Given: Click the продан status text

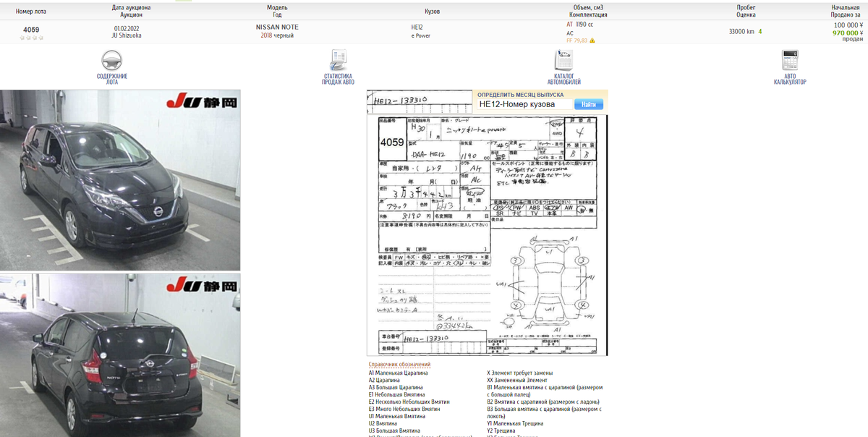Looking at the screenshot, I should tap(853, 40).
